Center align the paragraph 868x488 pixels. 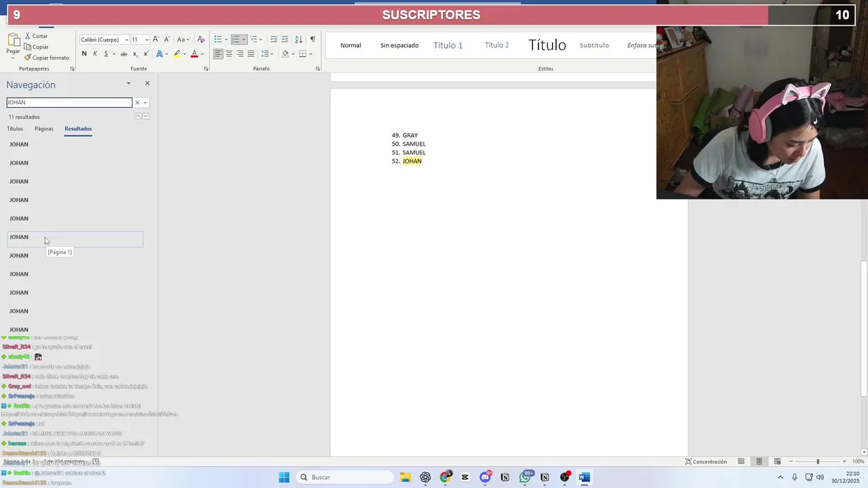(x=229, y=54)
